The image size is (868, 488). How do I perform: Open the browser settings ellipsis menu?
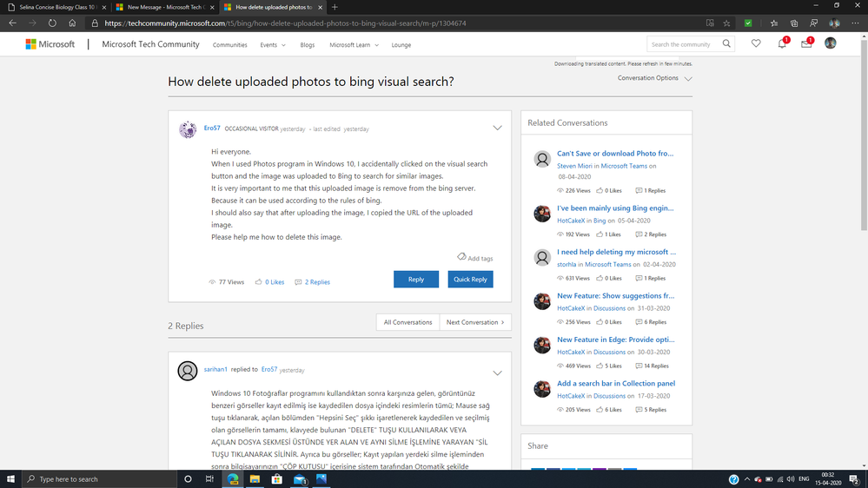(x=855, y=23)
